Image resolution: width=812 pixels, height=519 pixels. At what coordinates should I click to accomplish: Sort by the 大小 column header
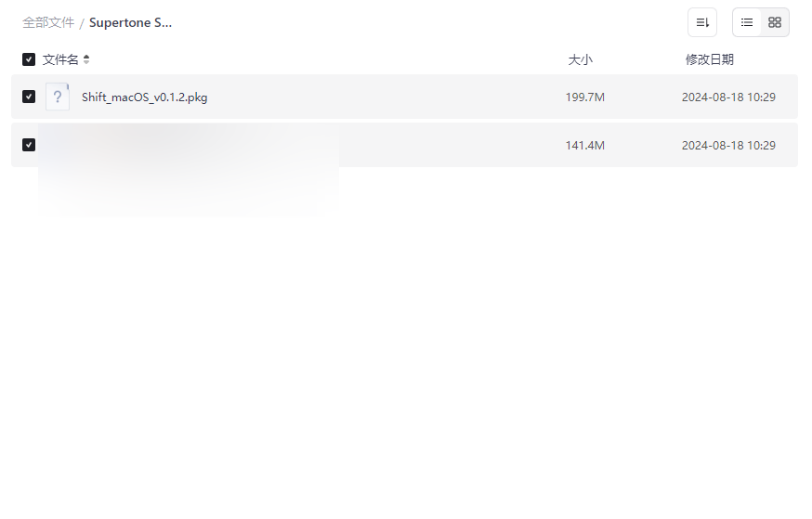coord(580,59)
